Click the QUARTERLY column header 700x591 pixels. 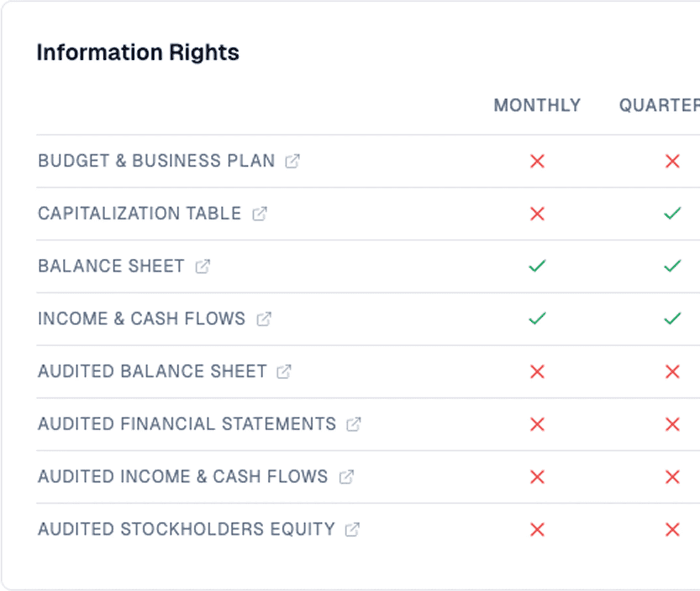(x=659, y=106)
